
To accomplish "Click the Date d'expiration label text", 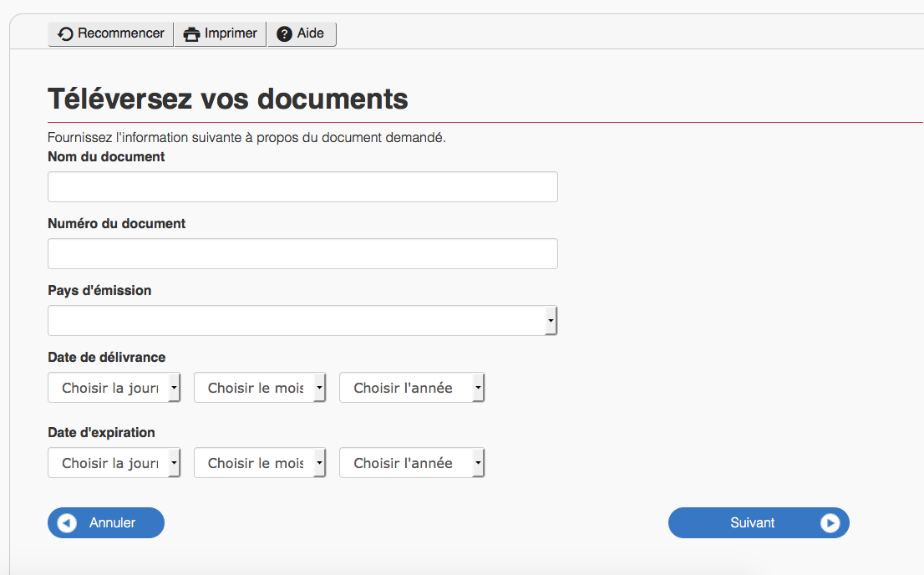I will [x=101, y=433].
